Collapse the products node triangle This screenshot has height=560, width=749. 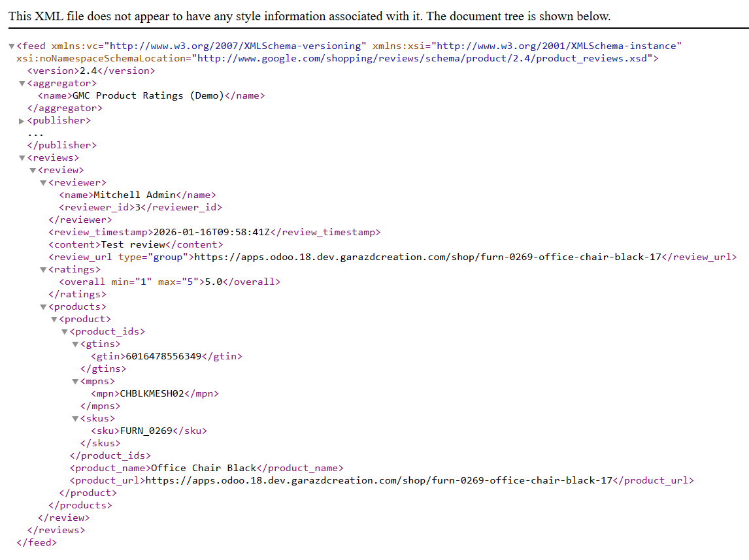44,307
